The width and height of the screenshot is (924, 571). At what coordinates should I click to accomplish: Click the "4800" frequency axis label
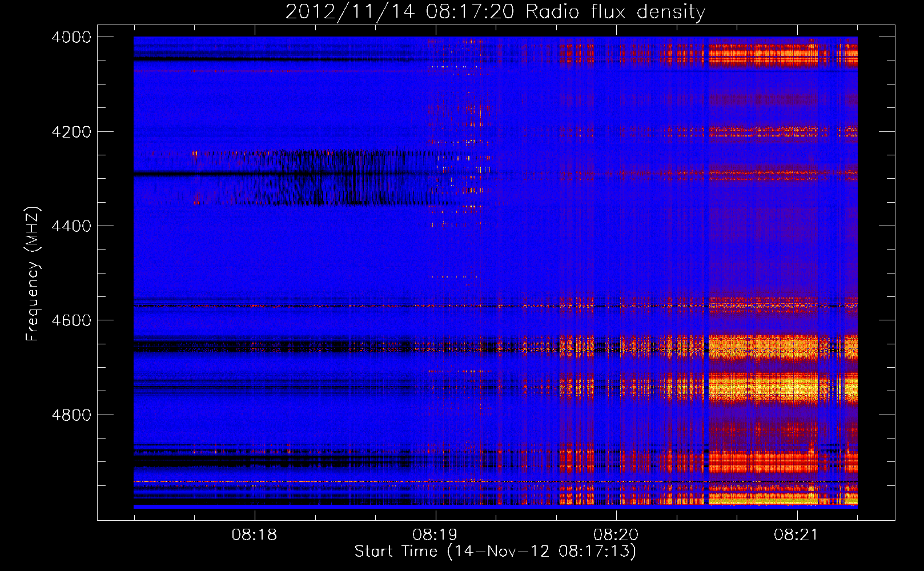(71, 415)
